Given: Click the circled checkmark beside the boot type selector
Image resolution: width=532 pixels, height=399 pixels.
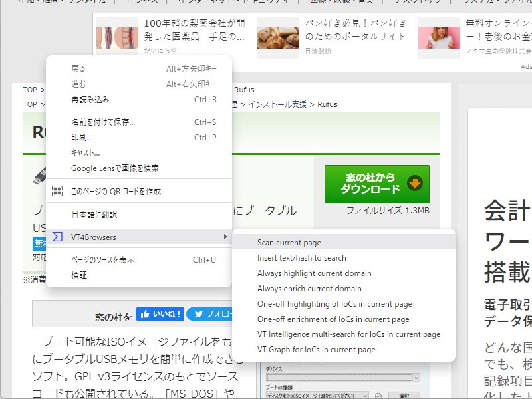Looking at the screenshot, I should pos(379,395).
